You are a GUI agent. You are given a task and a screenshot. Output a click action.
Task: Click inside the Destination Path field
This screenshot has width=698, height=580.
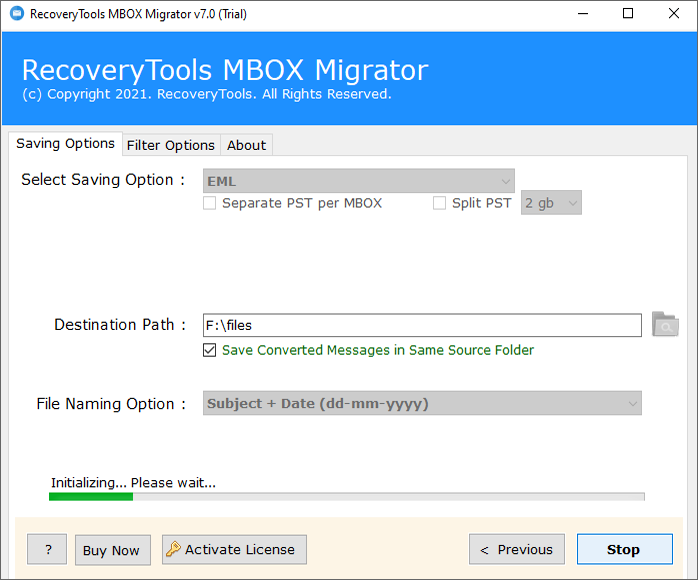pos(422,325)
